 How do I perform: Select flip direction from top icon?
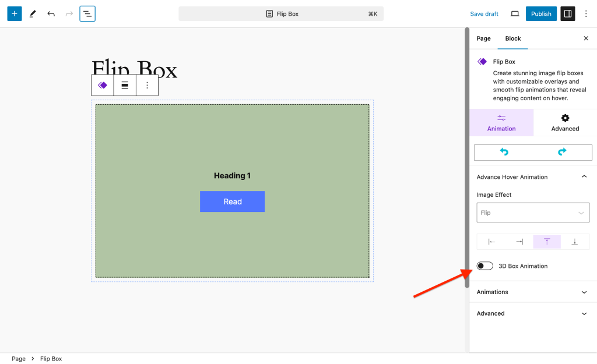(547, 242)
